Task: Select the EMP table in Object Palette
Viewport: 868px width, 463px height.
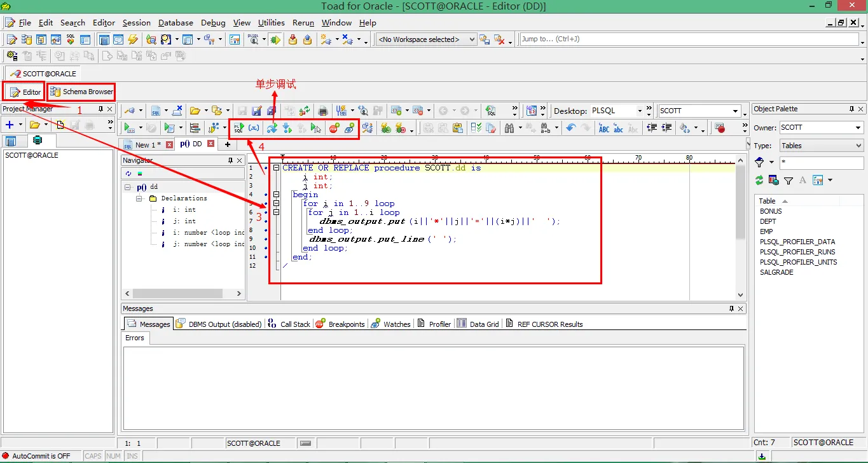Action: point(766,231)
